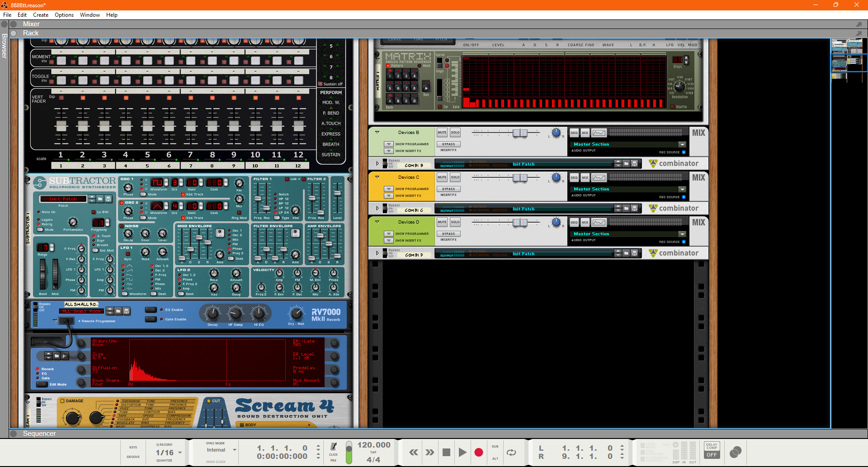Solo the Devices B mix channel
Image resolution: width=868 pixels, height=467 pixels.
(455, 133)
